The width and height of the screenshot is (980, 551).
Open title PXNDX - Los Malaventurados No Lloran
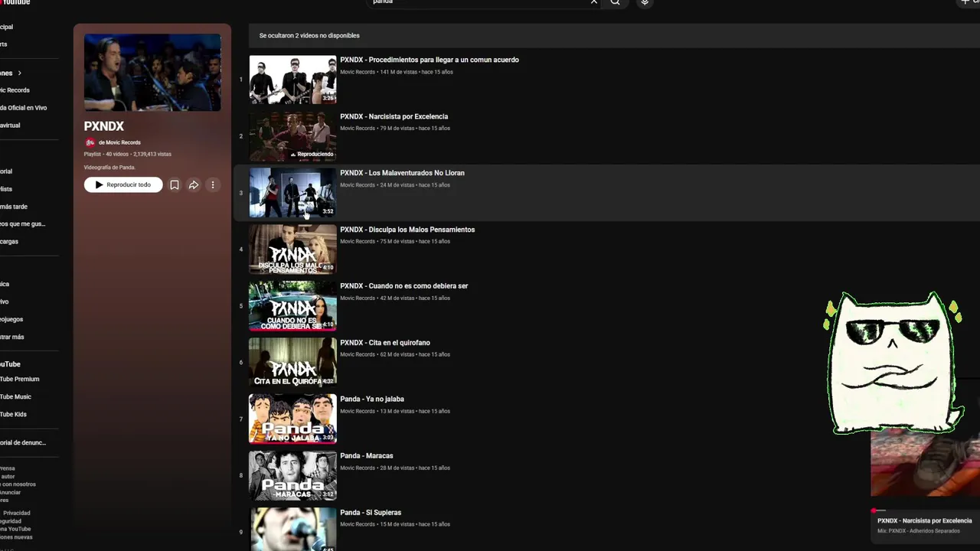tap(402, 173)
